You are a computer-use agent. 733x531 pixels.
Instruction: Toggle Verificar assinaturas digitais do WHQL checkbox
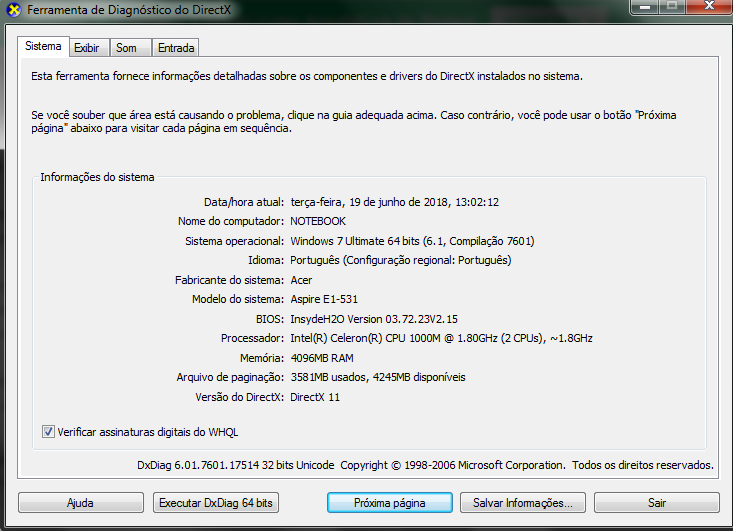pos(48,431)
